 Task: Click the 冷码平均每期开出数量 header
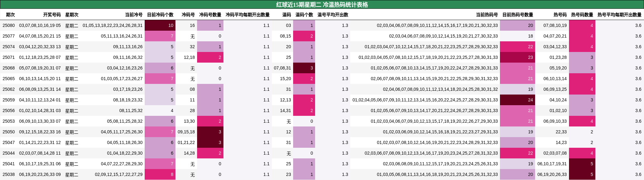click(247, 15)
